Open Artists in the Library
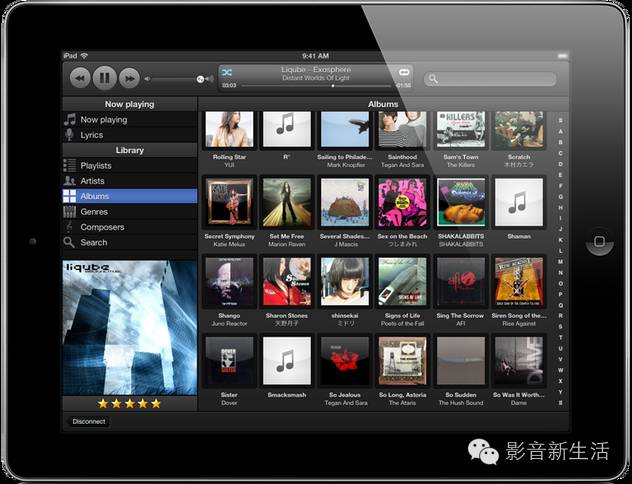 point(130,181)
